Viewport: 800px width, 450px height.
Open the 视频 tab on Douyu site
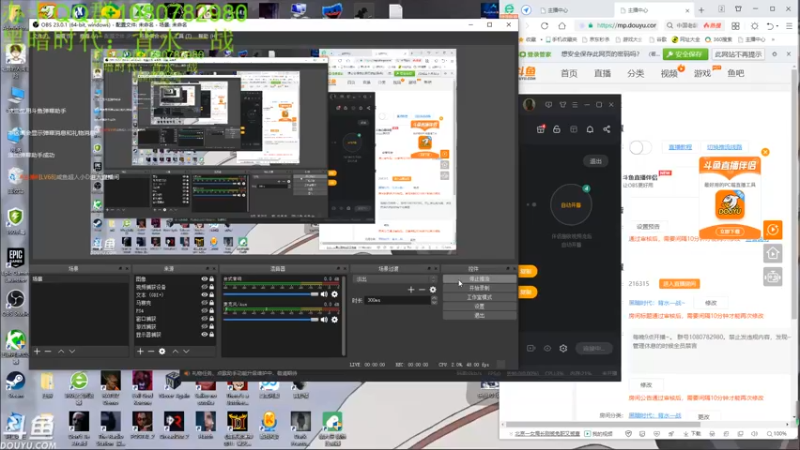pos(669,73)
